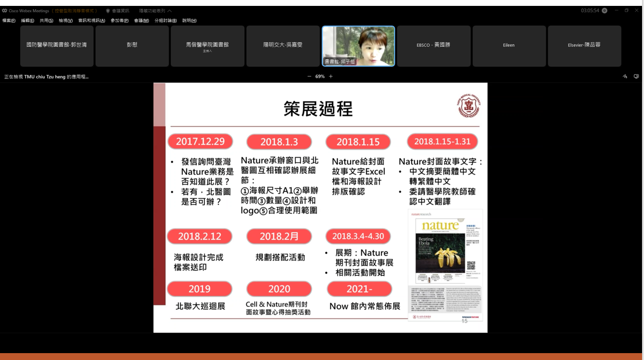This screenshot has width=644, height=360.
Task: Click the Webex logo icon in title bar
Action: (x=4, y=11)
